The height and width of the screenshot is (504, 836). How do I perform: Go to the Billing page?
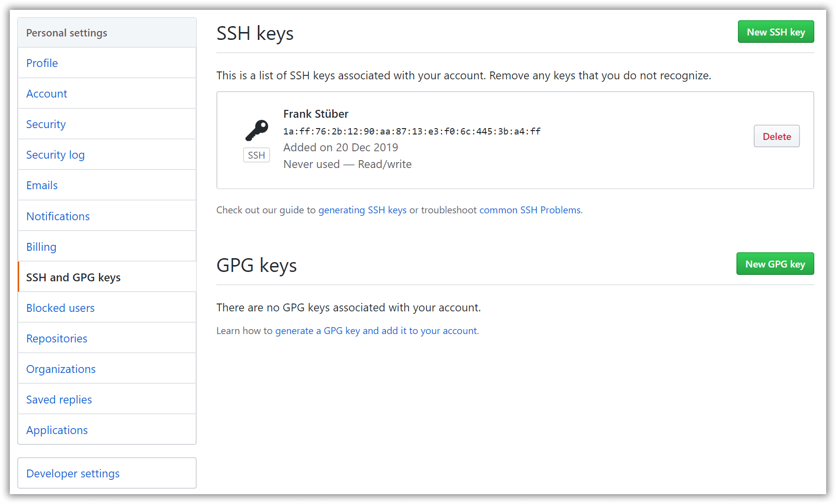point(41,246)
